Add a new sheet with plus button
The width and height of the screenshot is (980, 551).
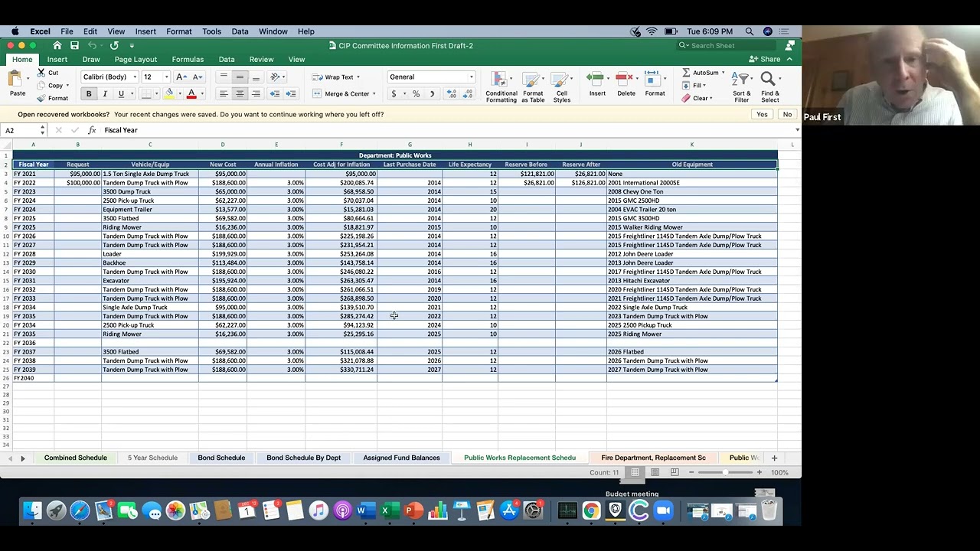[x=774, y=458]
